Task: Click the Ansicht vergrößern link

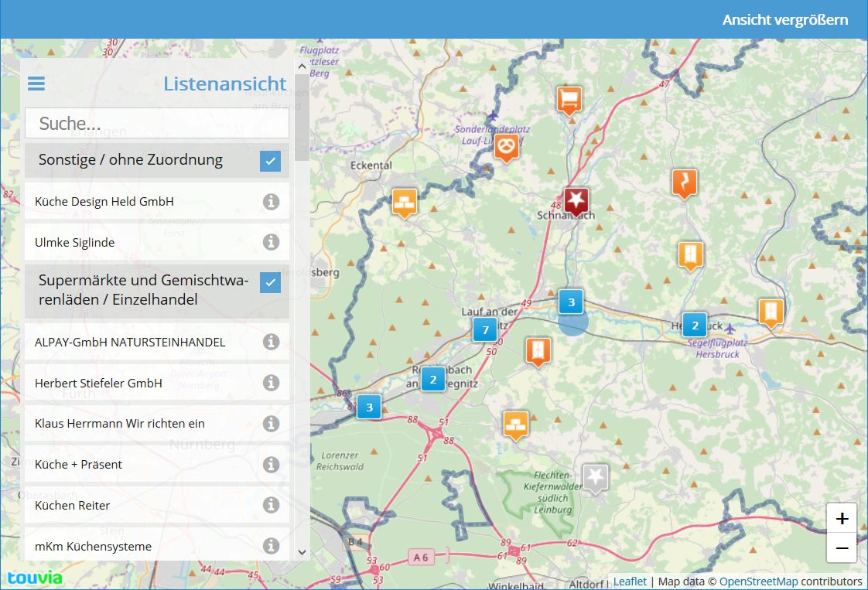Action: (x=785, y=20)
